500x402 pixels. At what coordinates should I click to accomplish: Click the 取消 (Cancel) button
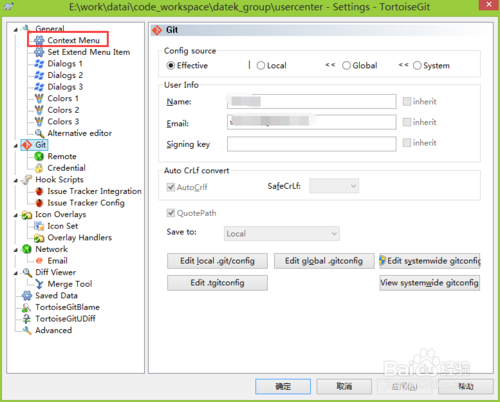point(344,386)
